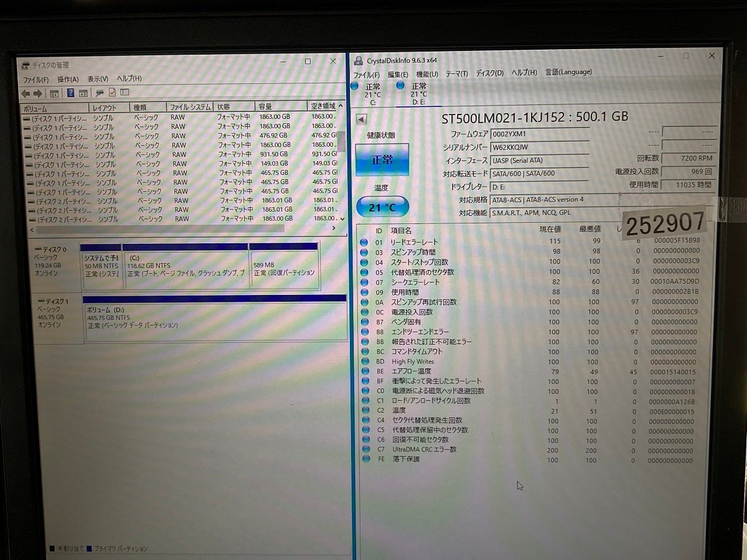Sort by 容量 column header

[281, 106]
